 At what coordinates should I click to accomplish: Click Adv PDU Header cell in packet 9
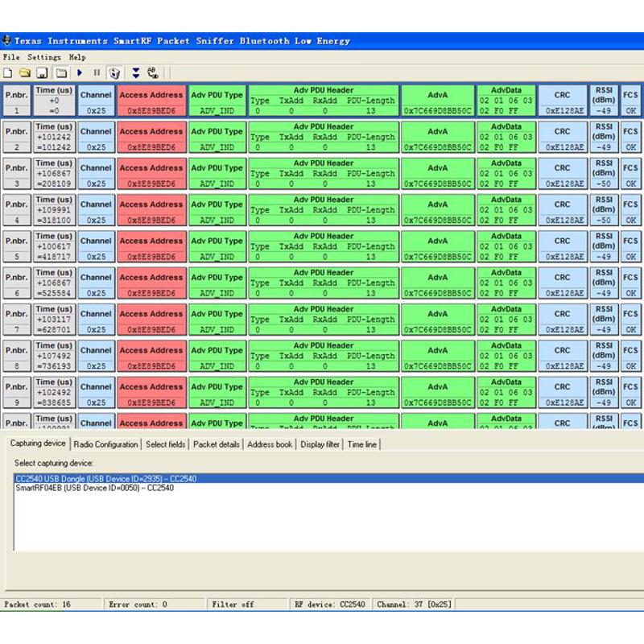tap(324, 392)
